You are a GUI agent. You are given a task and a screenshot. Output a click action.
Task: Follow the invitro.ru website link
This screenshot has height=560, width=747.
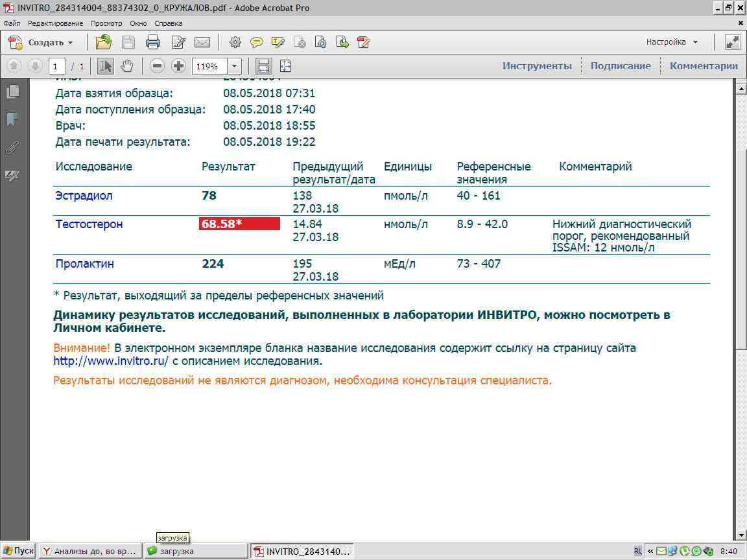(110, 361)
